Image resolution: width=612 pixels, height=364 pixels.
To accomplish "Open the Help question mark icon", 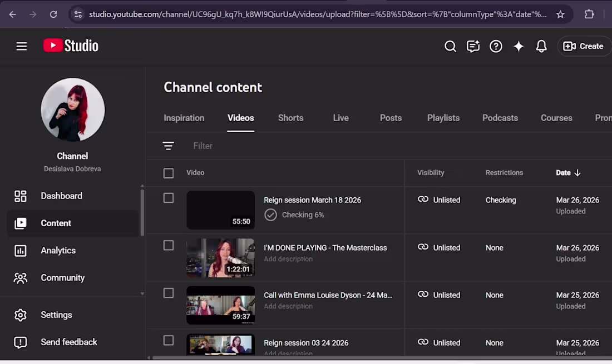I will point(496,46).
